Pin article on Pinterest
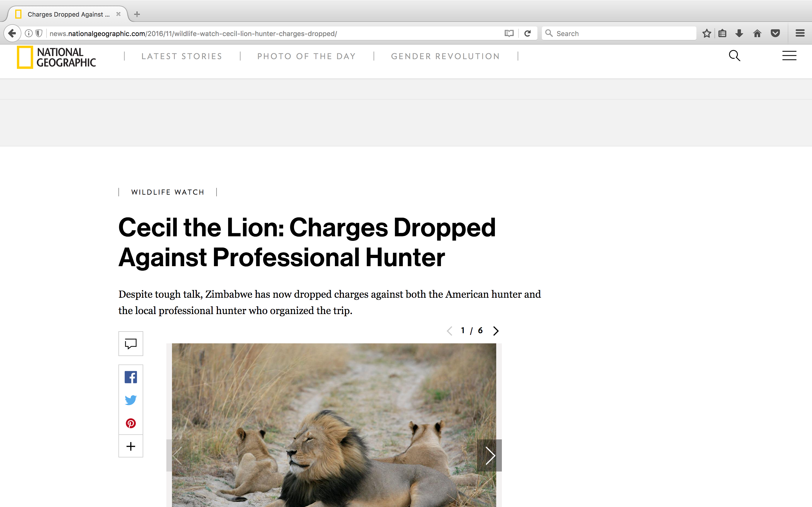The image size is (812, 507). 131,423
